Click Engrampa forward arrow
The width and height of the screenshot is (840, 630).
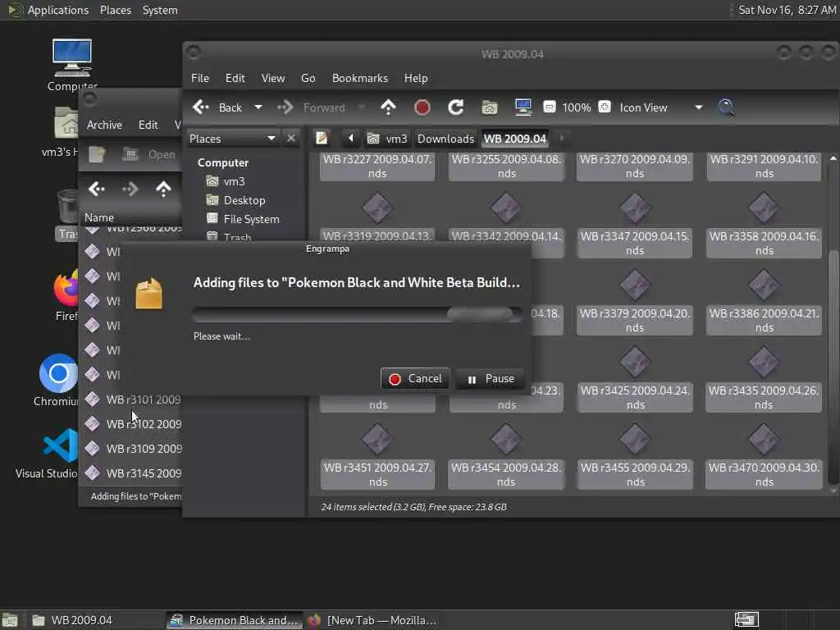point(130,189)
